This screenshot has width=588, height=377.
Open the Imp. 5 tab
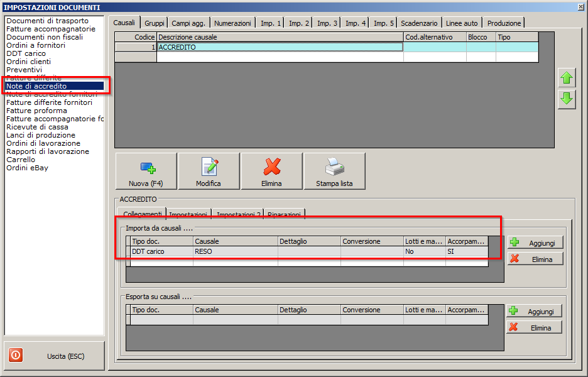point(383,23)
